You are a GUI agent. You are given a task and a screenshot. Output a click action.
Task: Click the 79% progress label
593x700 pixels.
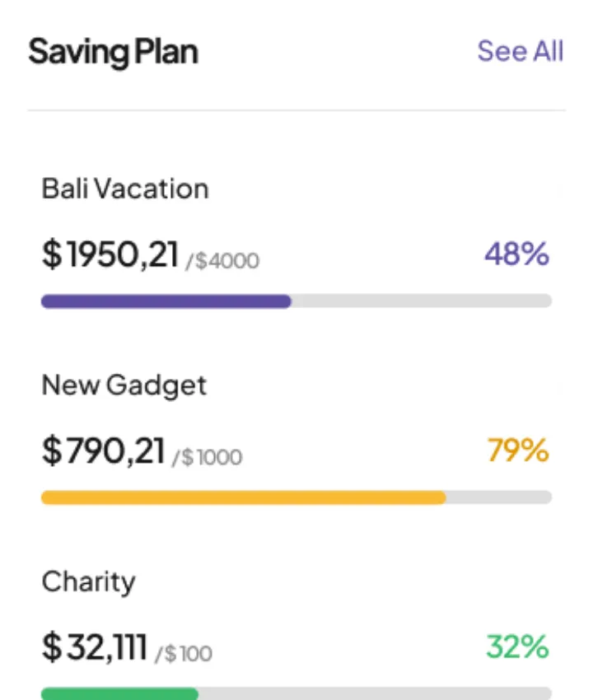tap(518, 450)
